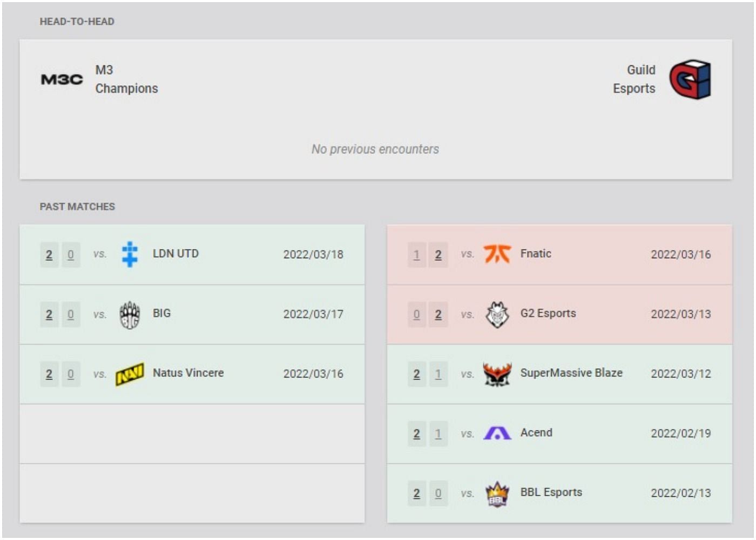756x540 pixels.
Task: Click score 1 in Acend match
Action: pos(438,434)
